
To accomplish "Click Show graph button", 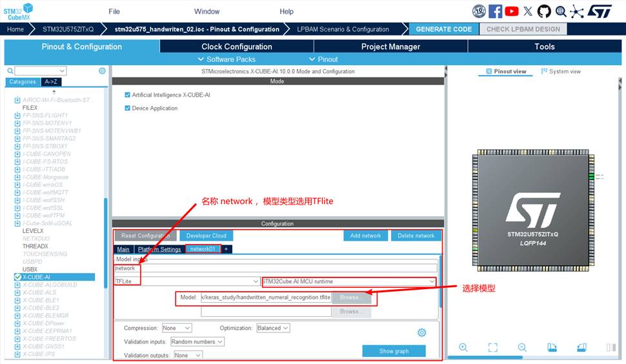I will click(x=394, y=351).
